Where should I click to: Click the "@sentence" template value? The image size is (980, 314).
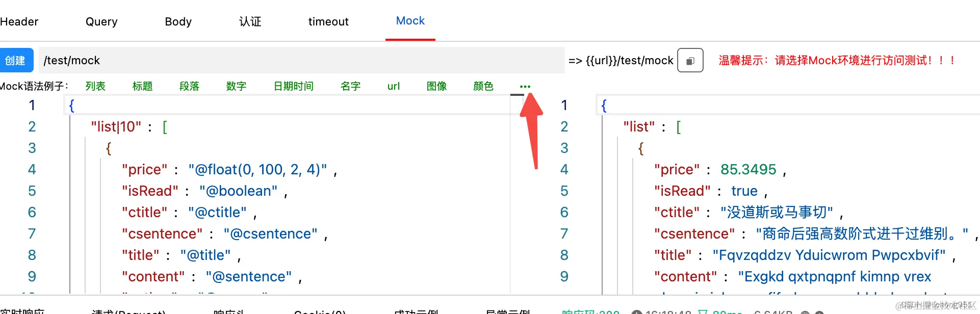pos(249,276)
